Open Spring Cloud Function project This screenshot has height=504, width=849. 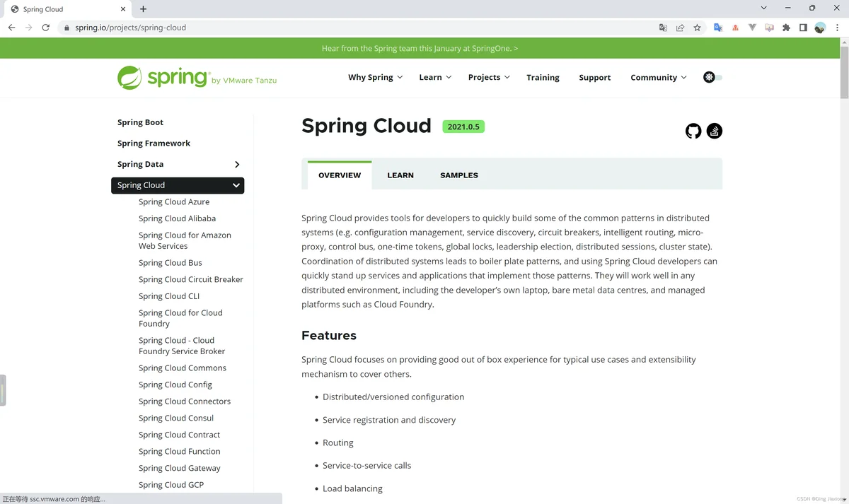(x=180, y=451)
